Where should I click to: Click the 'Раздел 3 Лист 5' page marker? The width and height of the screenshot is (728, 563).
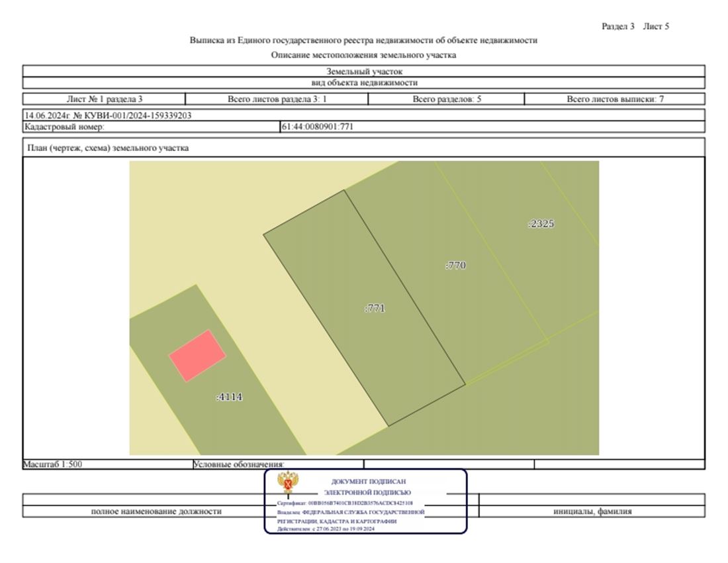(x=635, y=26)
